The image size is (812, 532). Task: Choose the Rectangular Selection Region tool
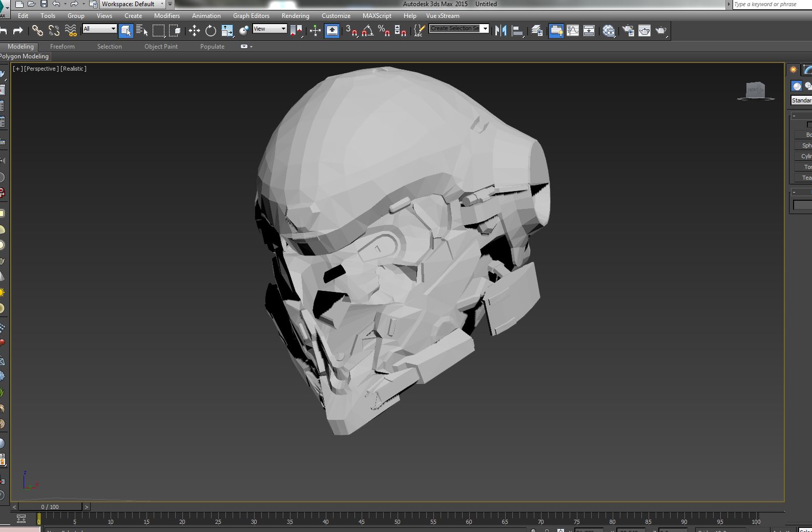[159, 31]
